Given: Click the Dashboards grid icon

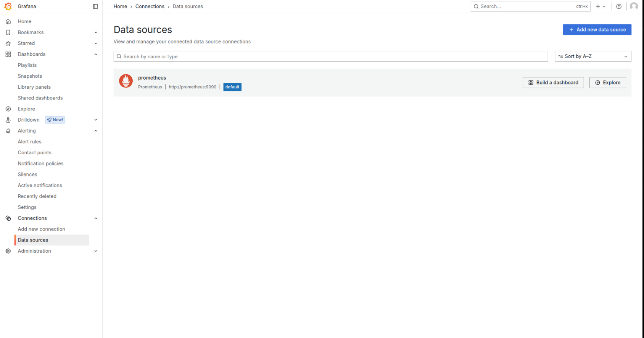Looking at the screenshot, I should pyautogui.click(x=8, y=54).
